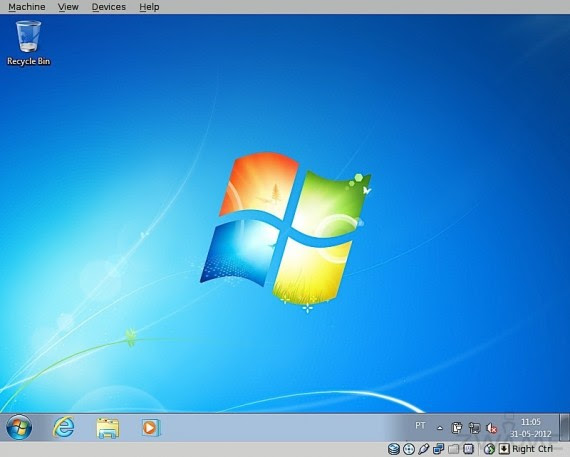Viewport: 570px width, 457px height.
Task: Launch Internet Explorer from the taskbar
Action: pos(64,427)
